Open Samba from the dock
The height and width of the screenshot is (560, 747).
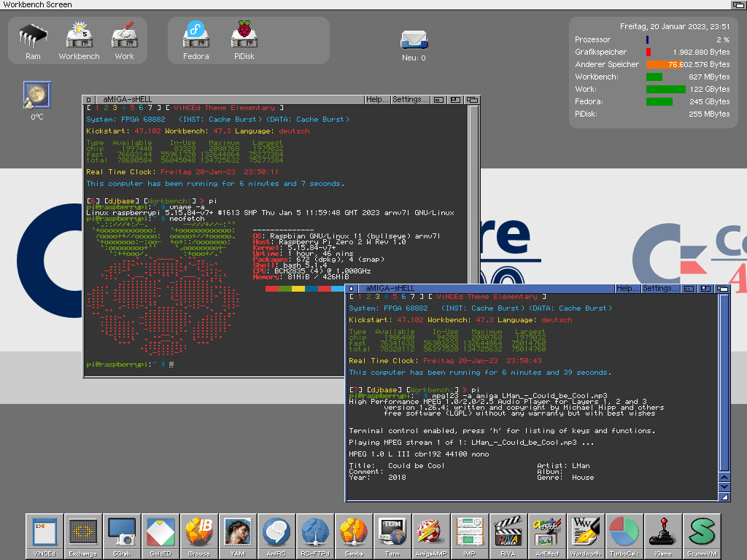tap(354, 536)
